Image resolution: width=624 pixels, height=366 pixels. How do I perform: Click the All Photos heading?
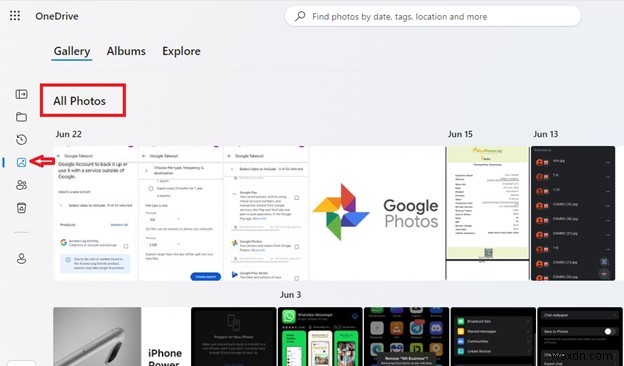tap(80, 101)
